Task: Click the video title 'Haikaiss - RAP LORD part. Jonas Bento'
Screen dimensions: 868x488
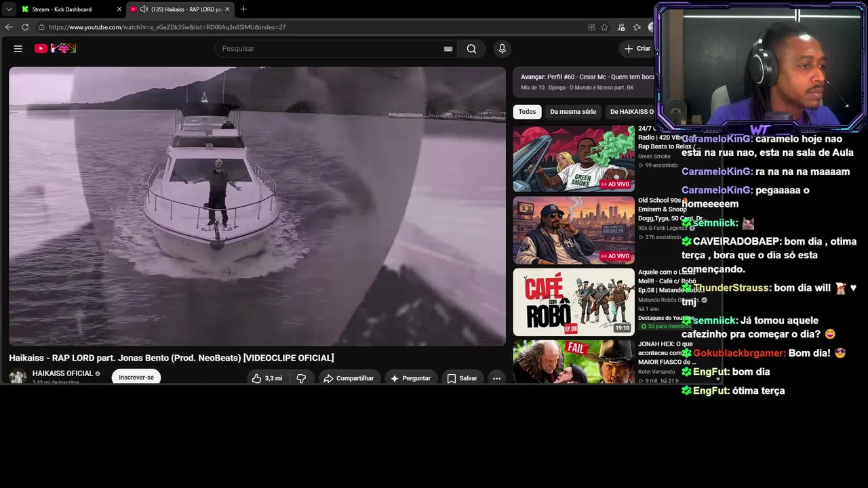Action: coord(172,358)
